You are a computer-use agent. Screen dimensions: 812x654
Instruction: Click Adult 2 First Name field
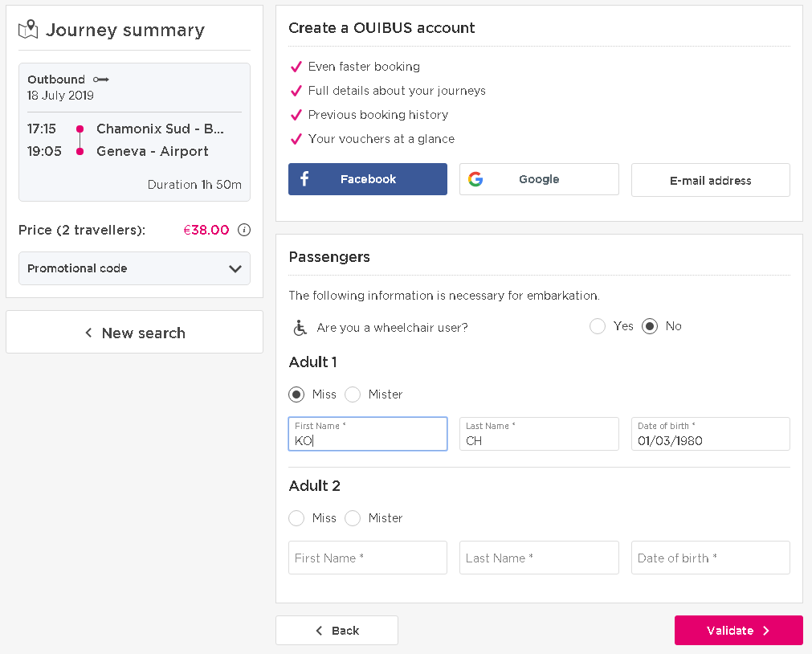point(367,558)
